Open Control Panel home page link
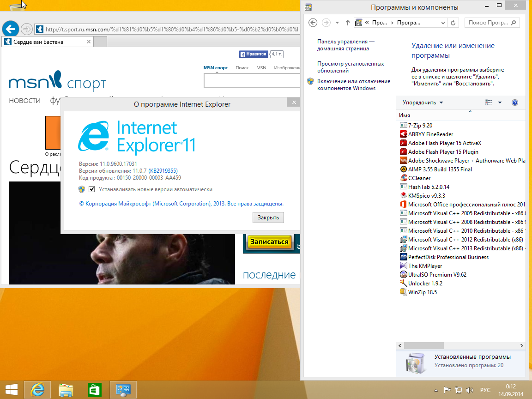This screenshot has width=532, height=399. pos(346,45)
